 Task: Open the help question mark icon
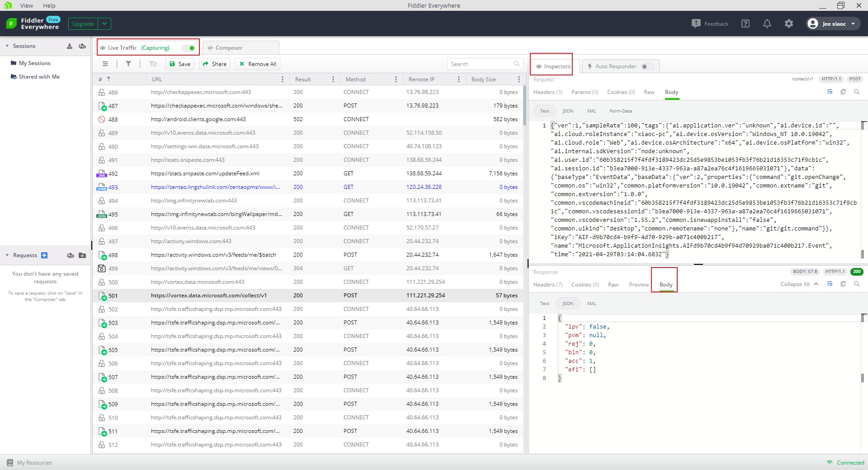point(745,23)
